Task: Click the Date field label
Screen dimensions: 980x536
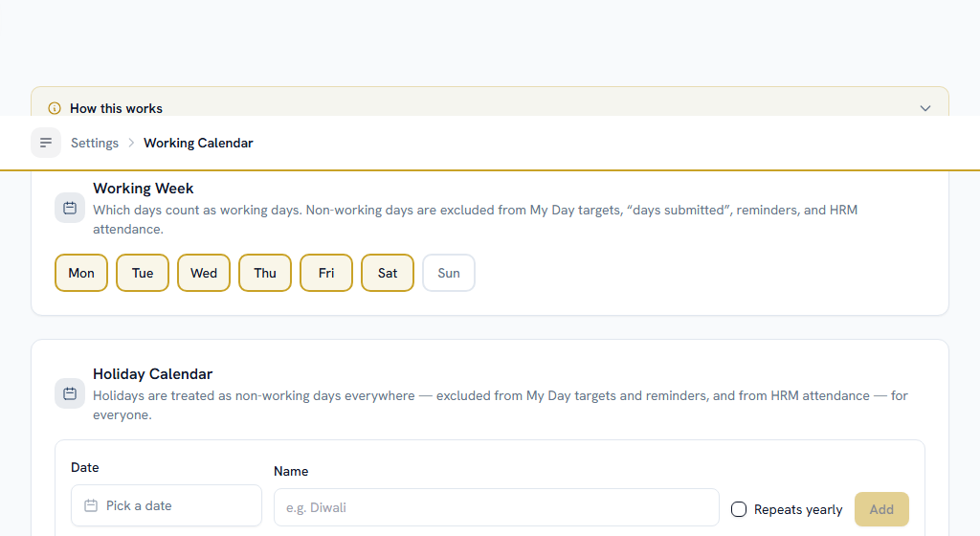Action: pos(85,467)
